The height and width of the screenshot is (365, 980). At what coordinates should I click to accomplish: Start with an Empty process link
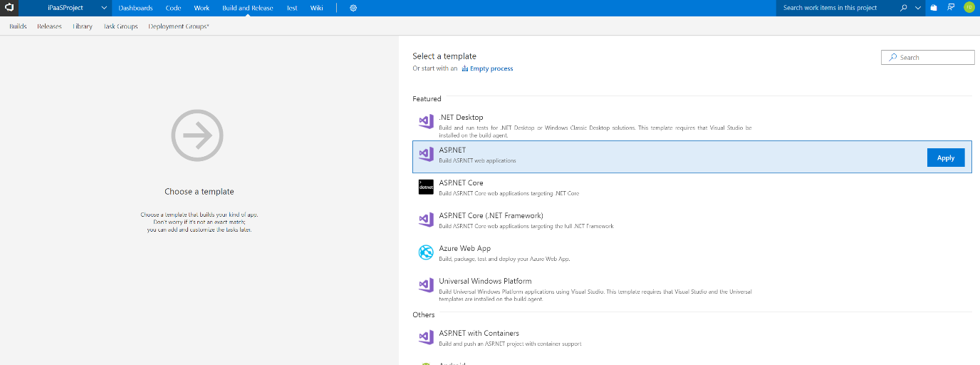pyautogui.click(x=491, y=68)
